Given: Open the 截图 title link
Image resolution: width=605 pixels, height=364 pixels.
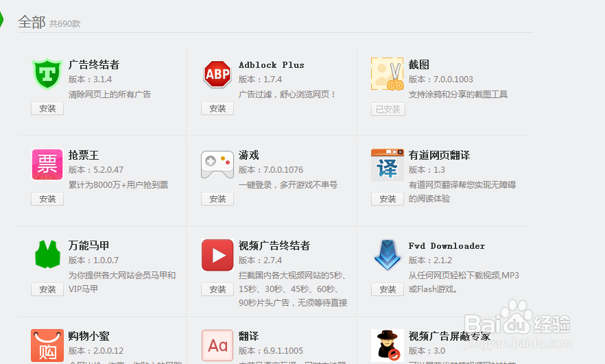Looking at the screenshot, I should pyautogui.click(x=418, y=64).
